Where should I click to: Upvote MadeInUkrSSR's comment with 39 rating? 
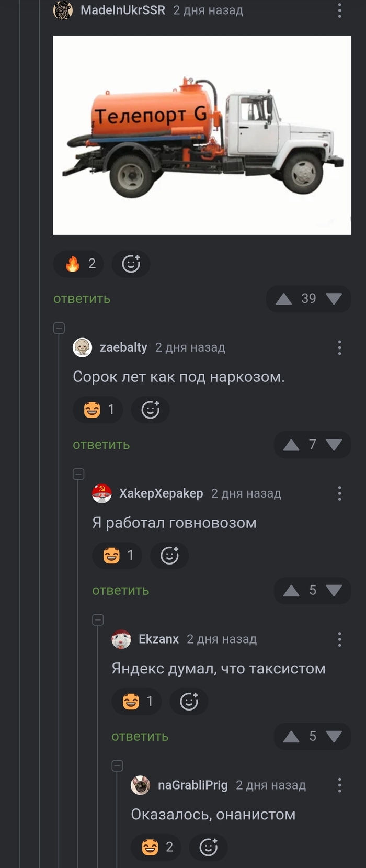click(x=284, y=299)
